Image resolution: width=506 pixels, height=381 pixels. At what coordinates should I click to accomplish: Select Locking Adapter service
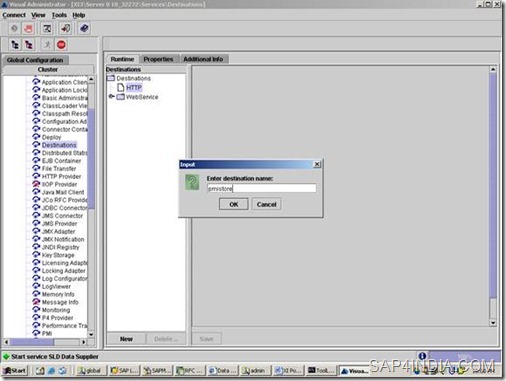64,271
